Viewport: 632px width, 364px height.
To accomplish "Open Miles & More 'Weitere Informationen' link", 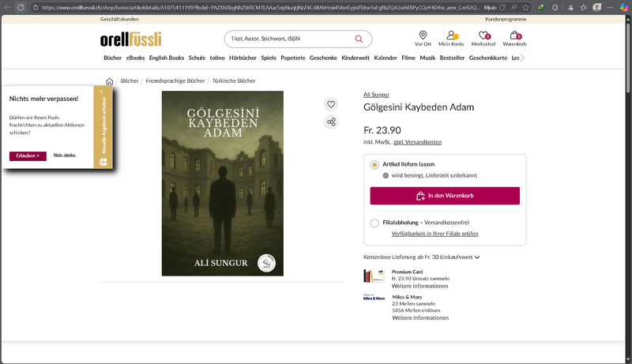I will coord(420,317).
